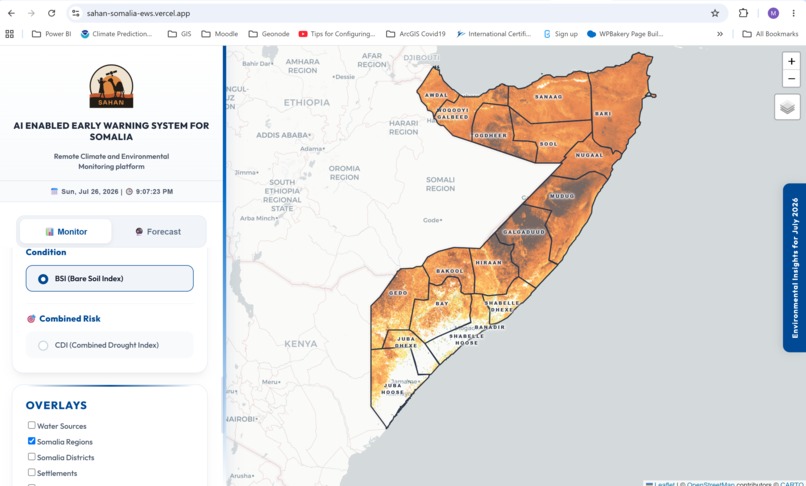Click the NUGAAL region label
The image size is (806, 486).
589,155
